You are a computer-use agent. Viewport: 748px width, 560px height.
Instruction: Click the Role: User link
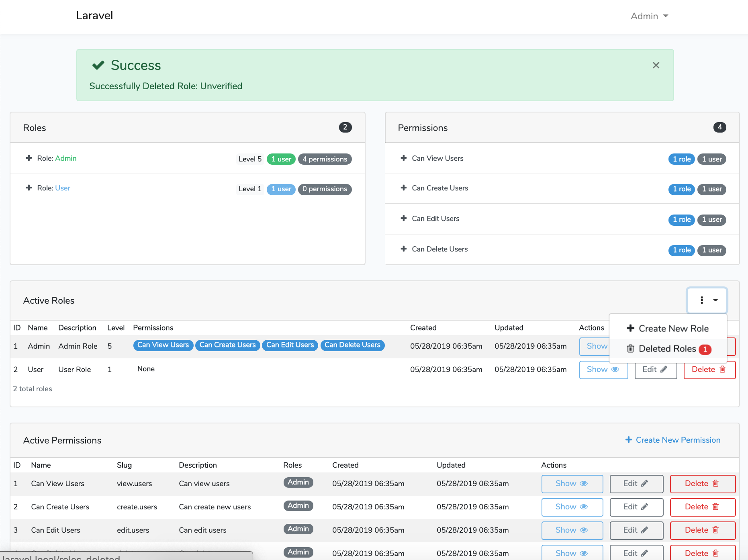pyautogui.click(x=63, y=188)
